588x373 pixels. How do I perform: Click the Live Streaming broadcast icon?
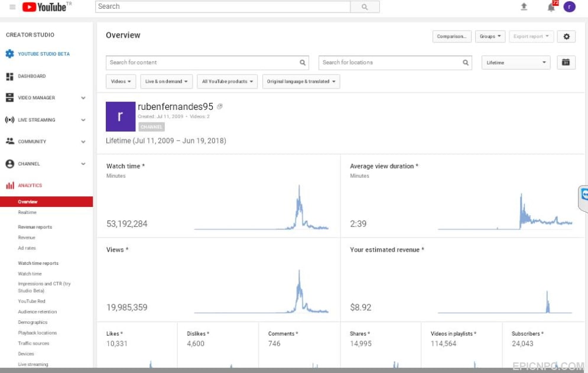[x=9, y=120]
